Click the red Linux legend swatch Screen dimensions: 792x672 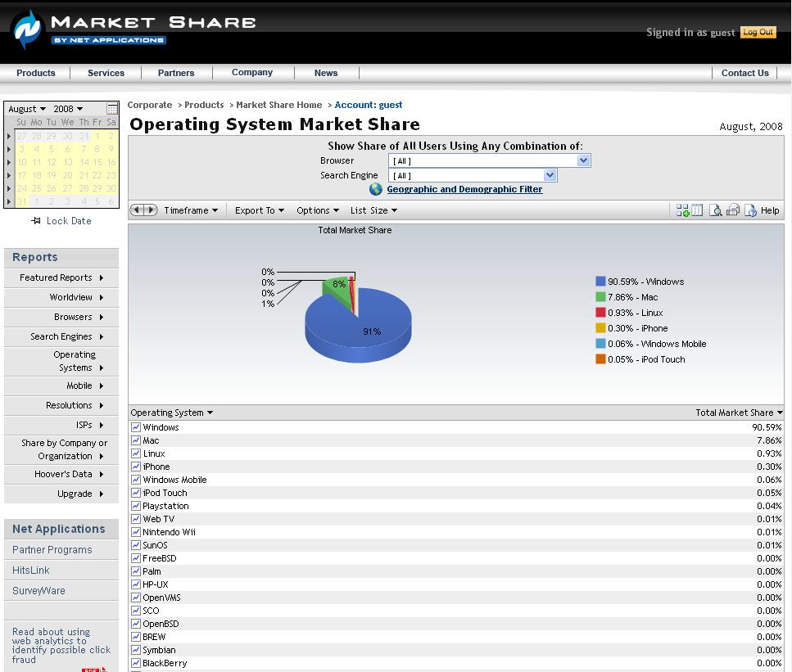click(x=600, y=313)
